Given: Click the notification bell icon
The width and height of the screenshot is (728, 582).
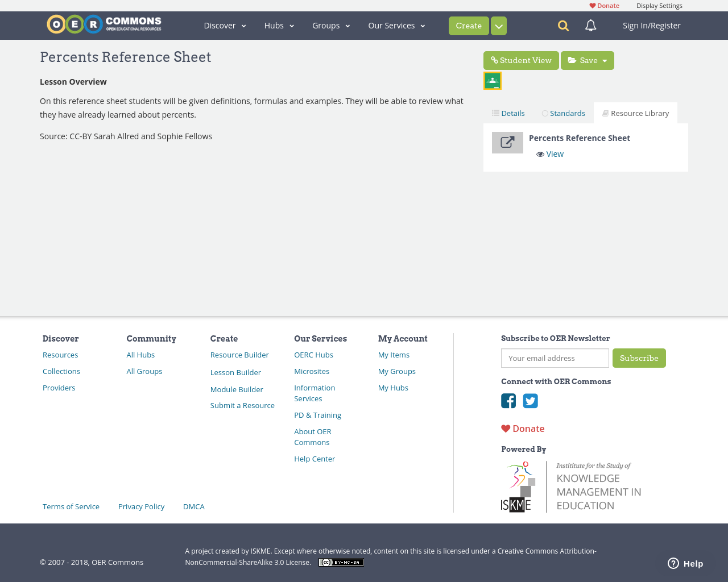Looking at the screenshot, I should pyautogui.click(x=590, y=25).
